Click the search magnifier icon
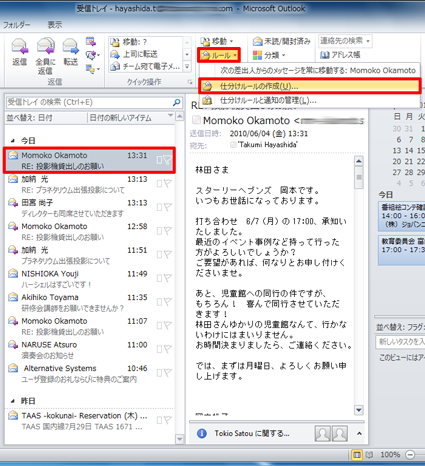Viewport: 425px width, 466px height. pyautogui.click(x=176, y=102)
